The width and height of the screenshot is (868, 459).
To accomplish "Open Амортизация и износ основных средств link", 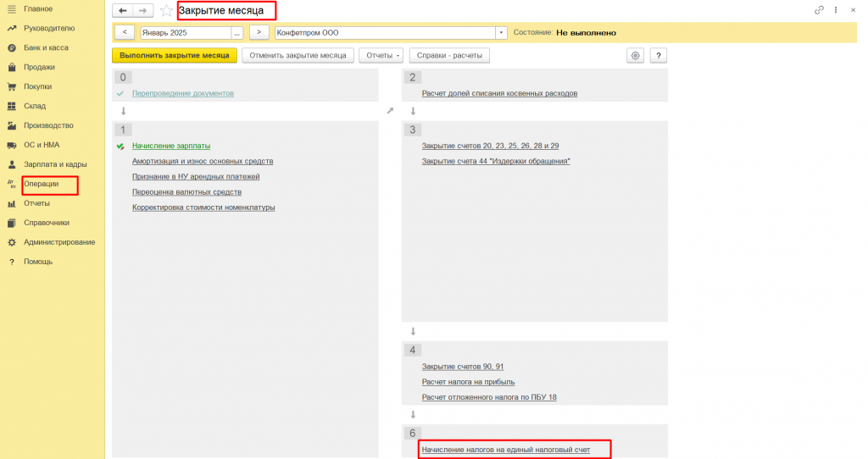I will pos(203,162).
